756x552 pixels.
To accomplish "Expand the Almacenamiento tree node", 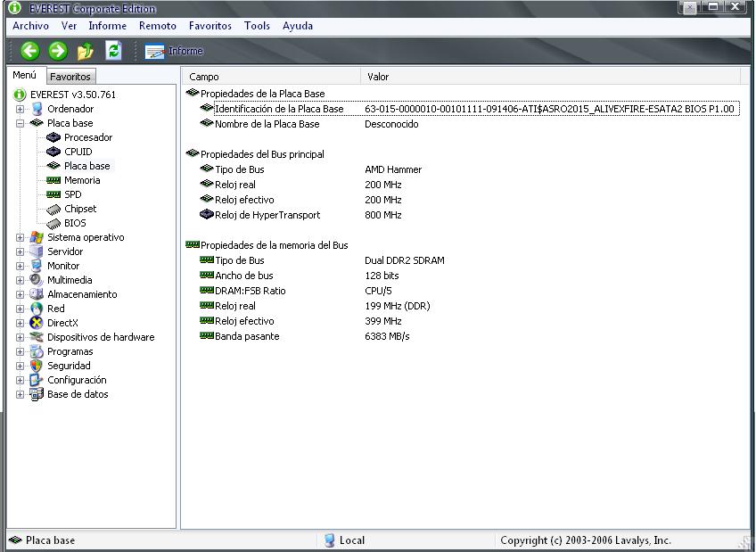I will click(21, 294).
